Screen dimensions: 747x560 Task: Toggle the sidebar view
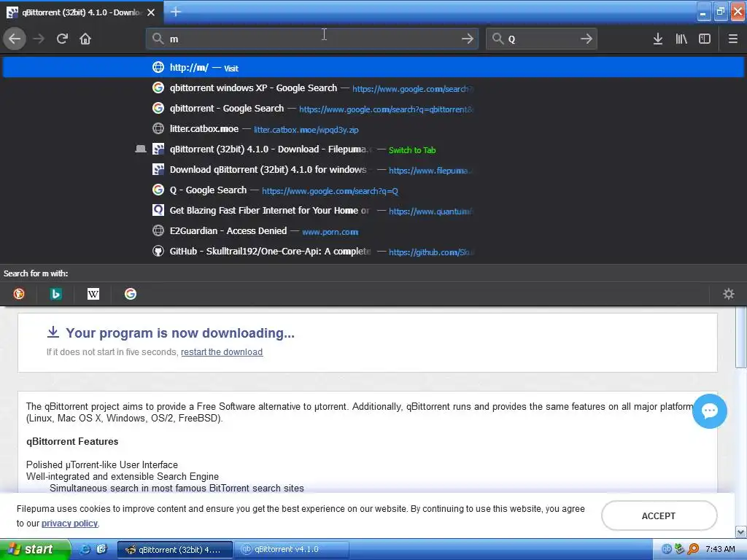click(705, 39)
